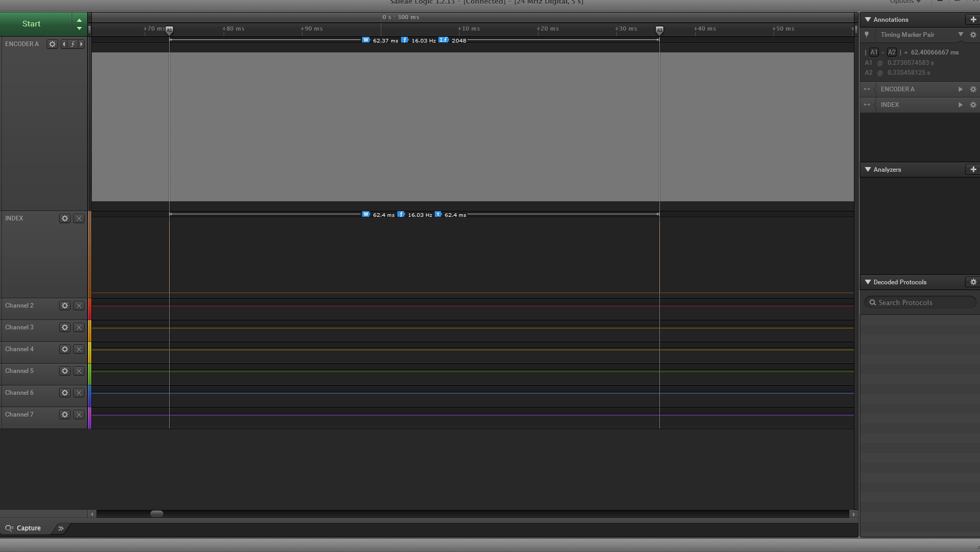
Task: Collapse the Annotations panel
Action: point(868,19)
